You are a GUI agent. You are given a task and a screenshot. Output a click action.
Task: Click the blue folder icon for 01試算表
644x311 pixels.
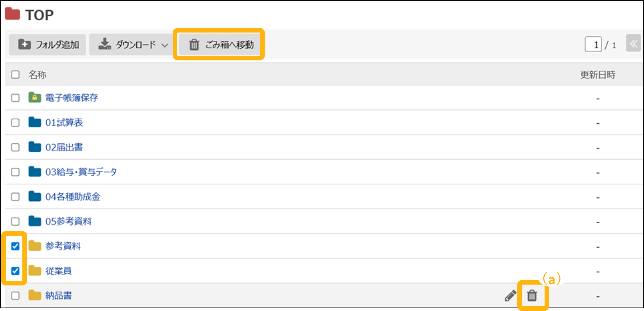[35, 122]
